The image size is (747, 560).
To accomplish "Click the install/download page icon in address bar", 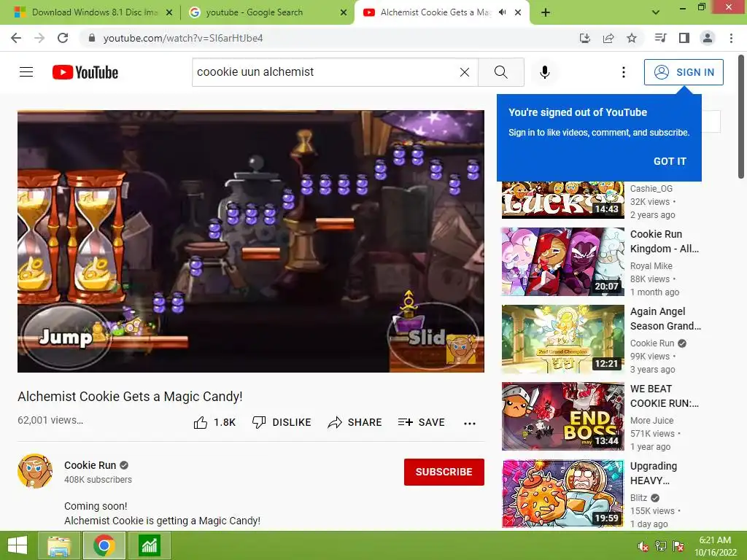I will (584, 38).
